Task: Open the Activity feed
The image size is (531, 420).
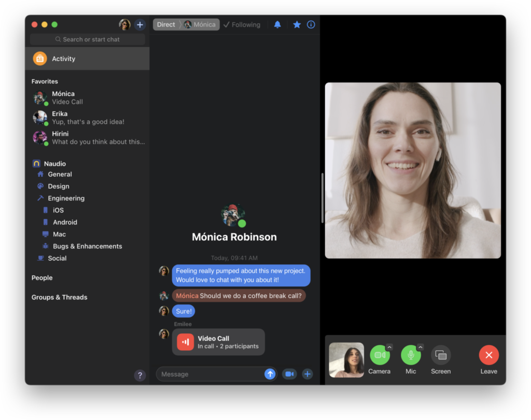Action: pyautogui.click(x=63, y=58)
